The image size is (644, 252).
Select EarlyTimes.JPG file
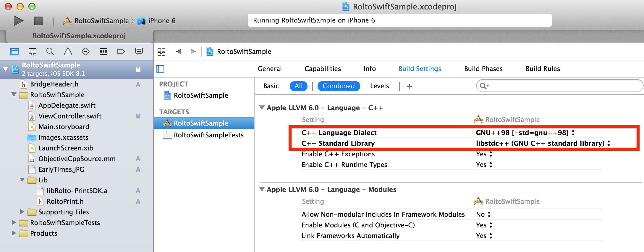click(61, 169)
